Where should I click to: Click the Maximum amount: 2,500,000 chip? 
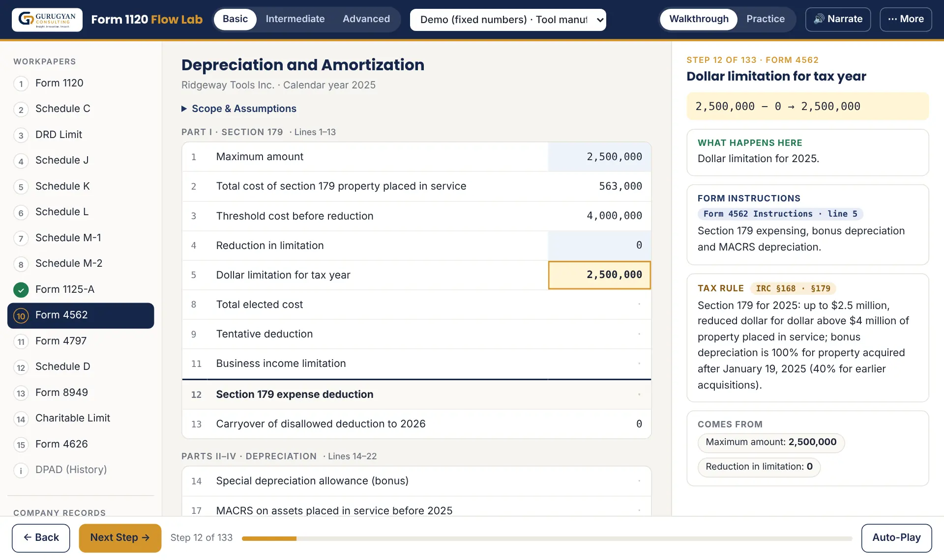coord(771,443)
